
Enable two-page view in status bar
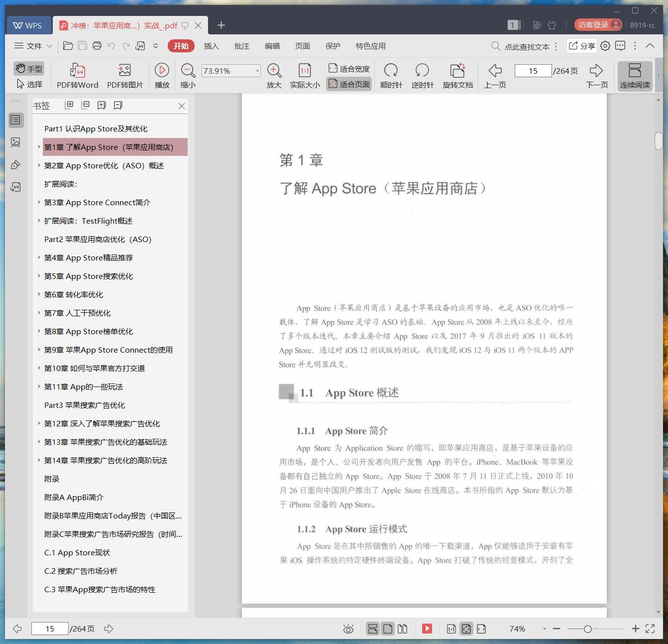tap(402, 629)
